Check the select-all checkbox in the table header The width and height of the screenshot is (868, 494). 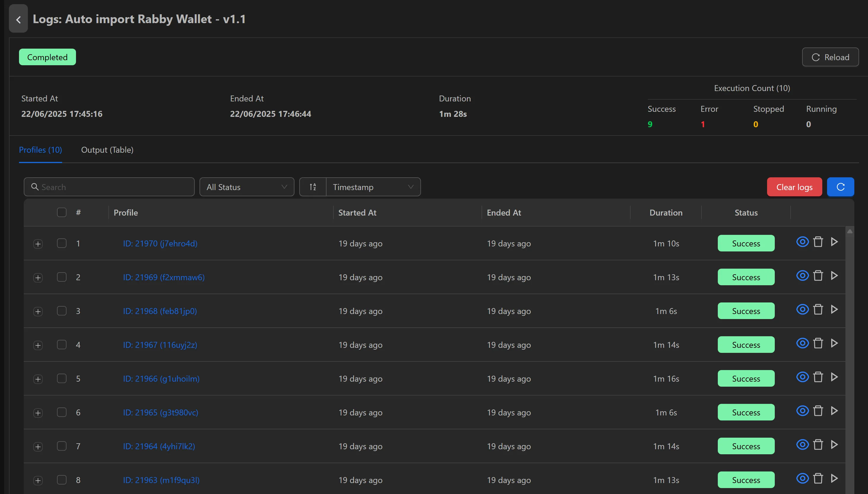point(61,212)
